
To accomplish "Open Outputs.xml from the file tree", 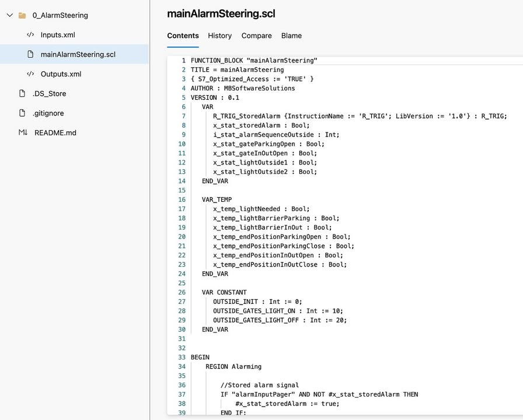I will 61,74.
